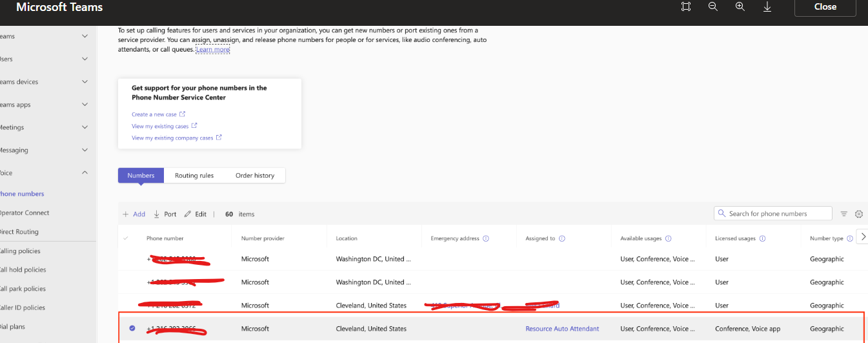Click the Conference, Voice app licensed usages cell

click(x=747, y=329)
